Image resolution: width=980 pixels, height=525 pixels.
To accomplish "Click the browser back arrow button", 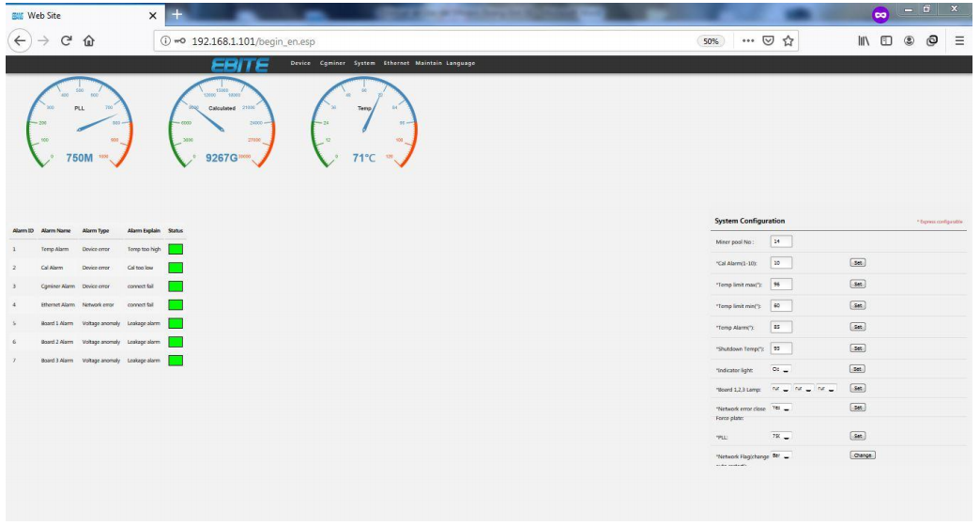I will (x=20, y=41).
